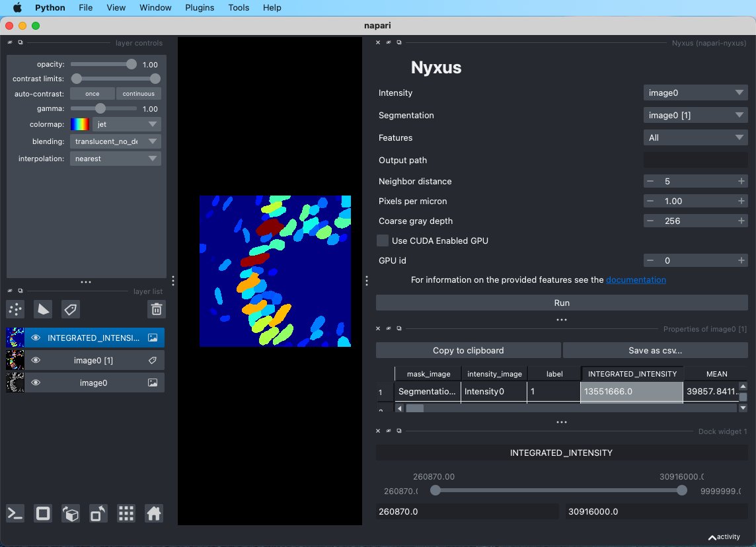Close Dock widget 1
756x547 pixels.
pyautogui.click(x=378, y=431)
